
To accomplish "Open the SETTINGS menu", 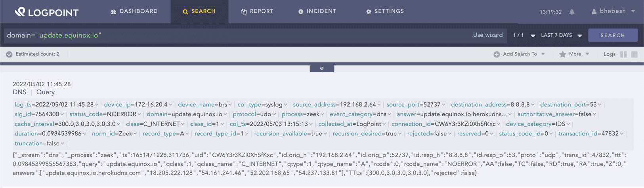I will coord(385,11).
